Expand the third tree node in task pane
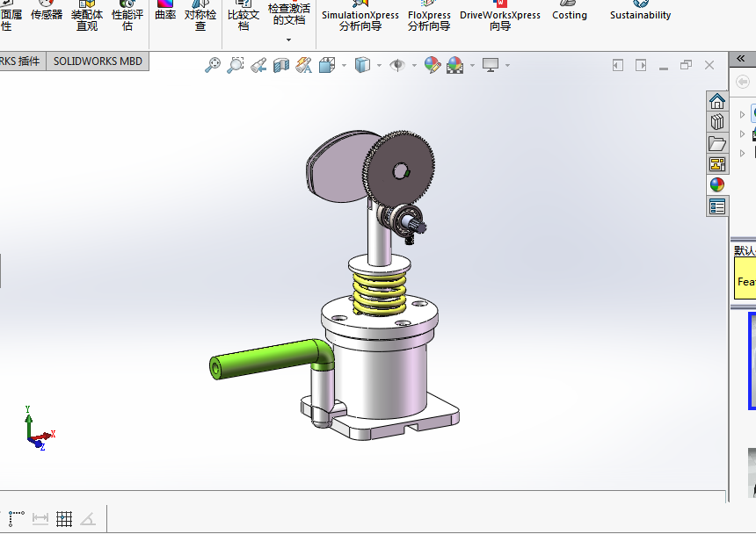 tap(743, 153)
